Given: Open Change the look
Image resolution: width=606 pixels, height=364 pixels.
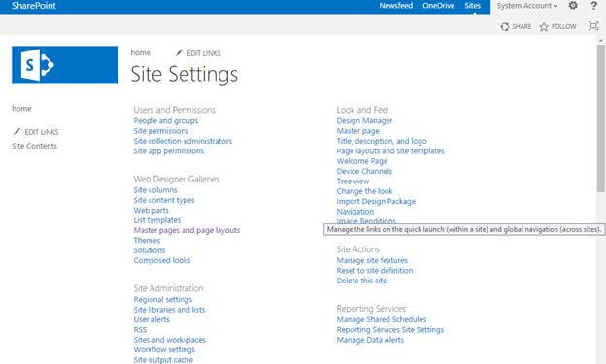Looking at the screenshot, I should [x=365, y=191].
